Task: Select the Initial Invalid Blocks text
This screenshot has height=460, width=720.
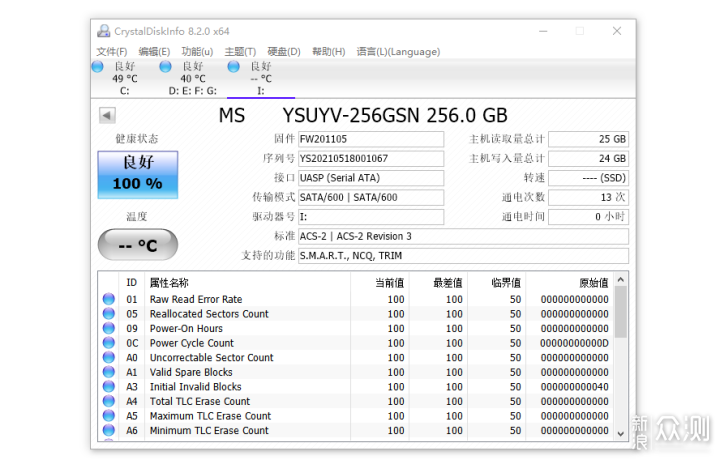Action: [196, 387]
